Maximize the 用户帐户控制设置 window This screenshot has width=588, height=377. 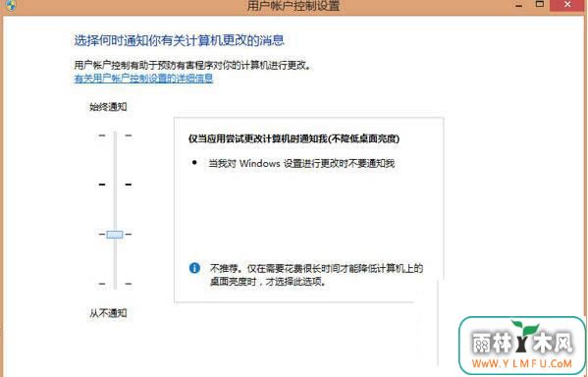540,5
